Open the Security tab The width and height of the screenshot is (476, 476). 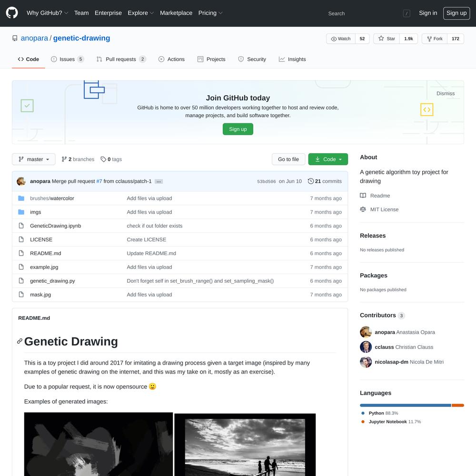click(x=252, y=59)
